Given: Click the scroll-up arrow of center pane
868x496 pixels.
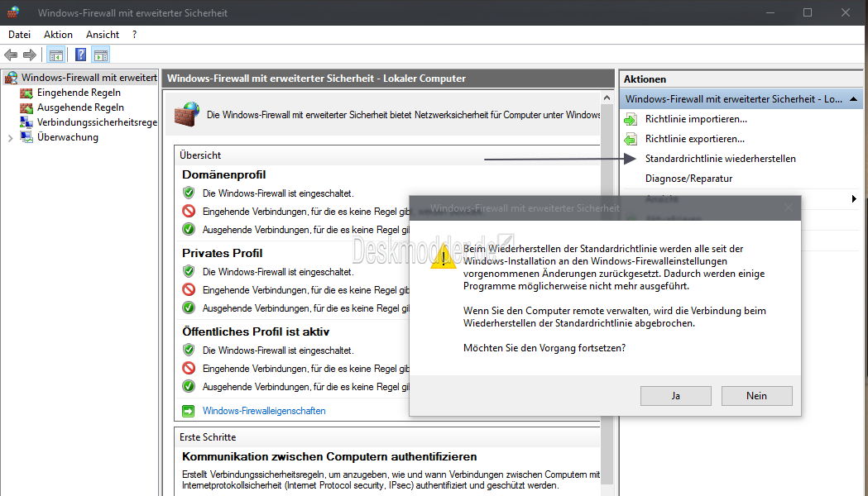Looking at the screenshot, I should tap(607, 98).
